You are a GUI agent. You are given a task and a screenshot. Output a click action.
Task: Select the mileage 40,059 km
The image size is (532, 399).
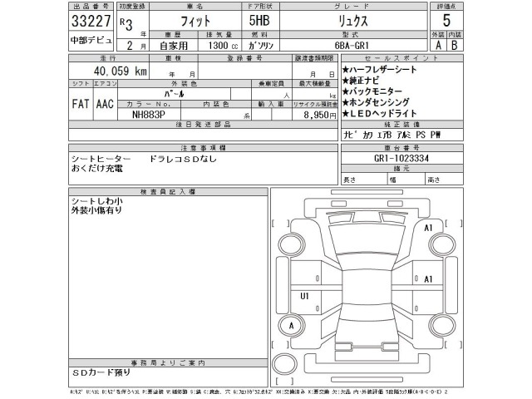point(121,71)
